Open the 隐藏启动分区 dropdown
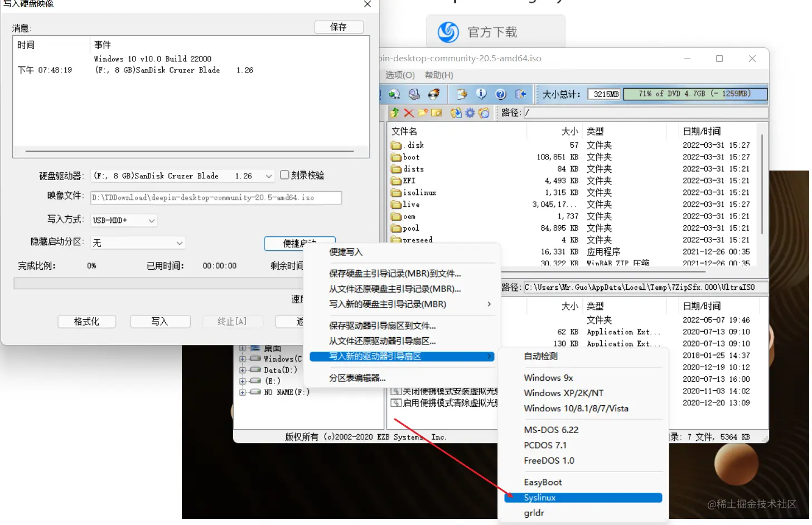 point(179,243)
